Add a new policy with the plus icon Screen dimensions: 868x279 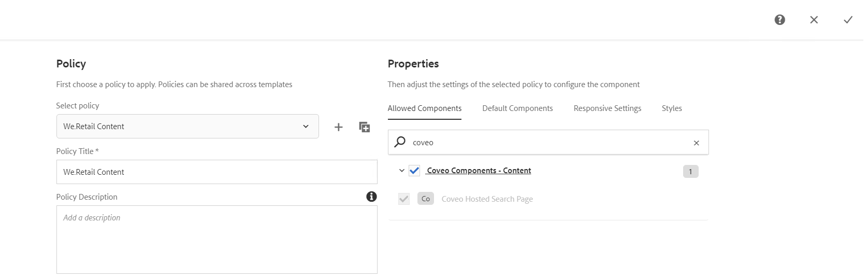[x=338, y=127]
